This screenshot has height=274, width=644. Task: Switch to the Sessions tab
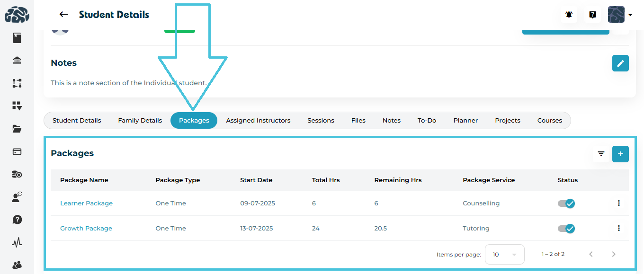point(321,121)
